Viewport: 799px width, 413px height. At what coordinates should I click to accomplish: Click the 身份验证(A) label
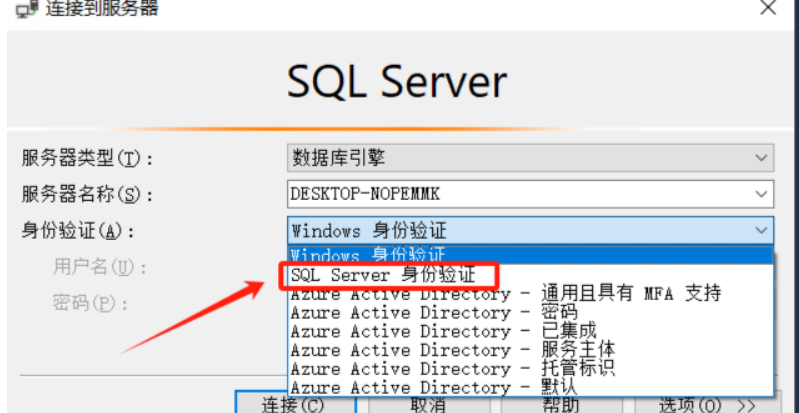coord(78,231)
